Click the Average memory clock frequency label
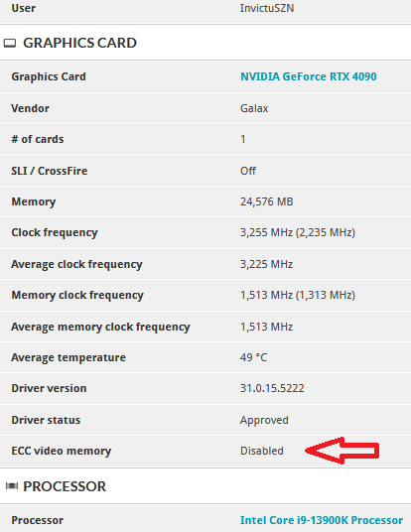411x532 pixels. [101, 327]
